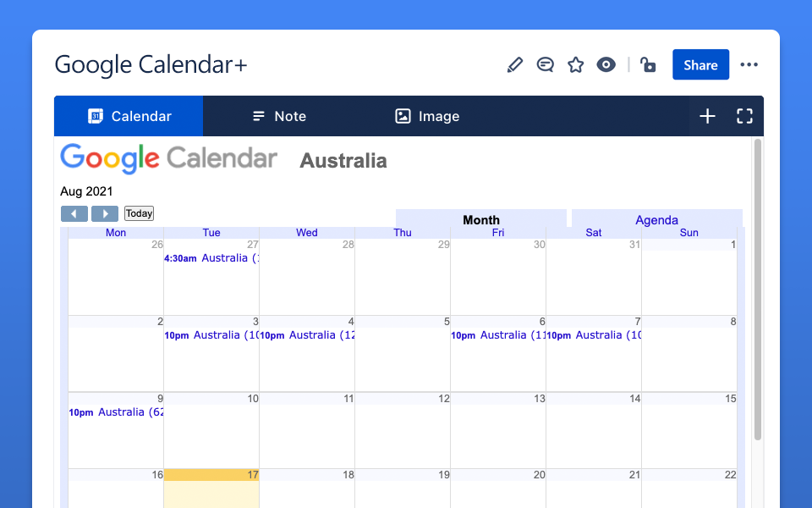This screenshot has height=508, width=812.
Task: Click the Australia calendar title
Action: pos(343,161)
